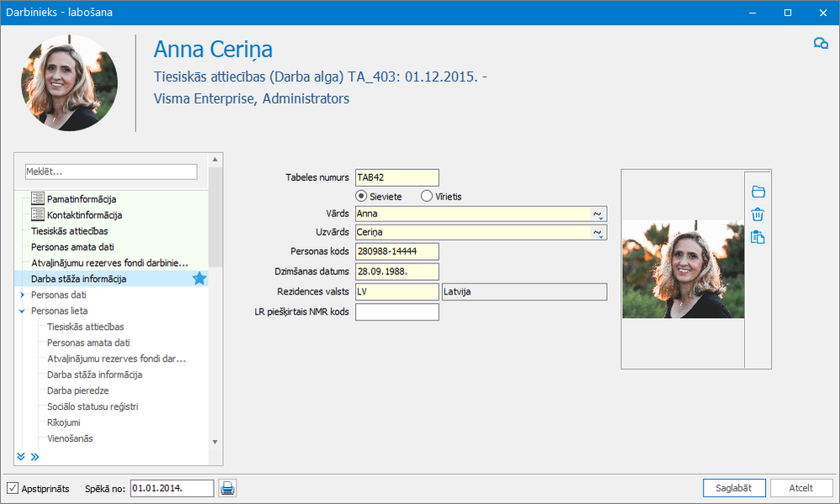Screen dimensions: 840x504
Task: Click the printer icon beside Spēkā no
Action: tap(227, 488)
